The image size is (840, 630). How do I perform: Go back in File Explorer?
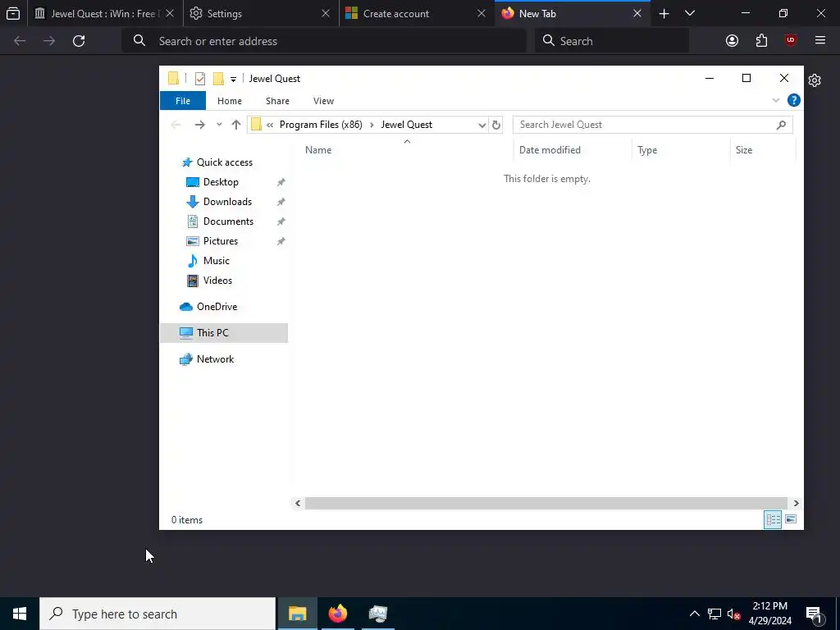click(x=176, y=125)
